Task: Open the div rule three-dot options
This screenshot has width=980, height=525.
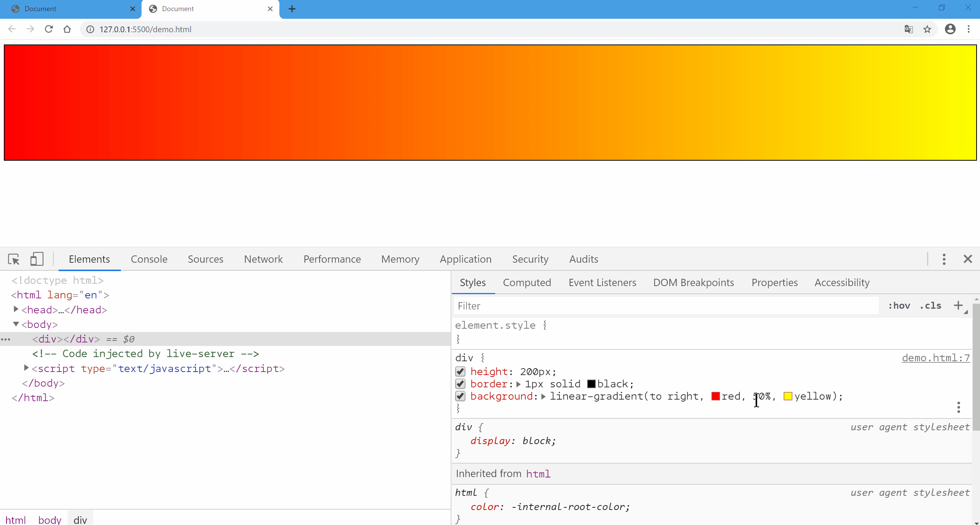Action: coord(959,407)
